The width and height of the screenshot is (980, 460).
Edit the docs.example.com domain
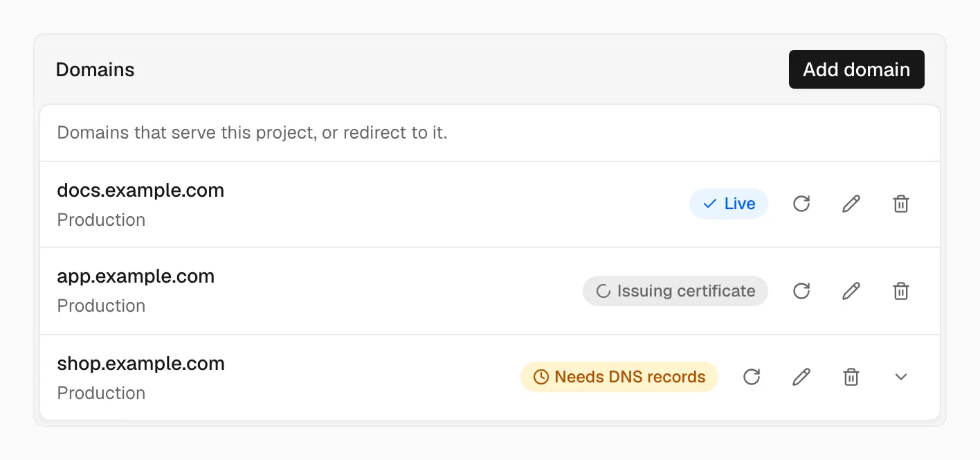(x=851, y=204)
